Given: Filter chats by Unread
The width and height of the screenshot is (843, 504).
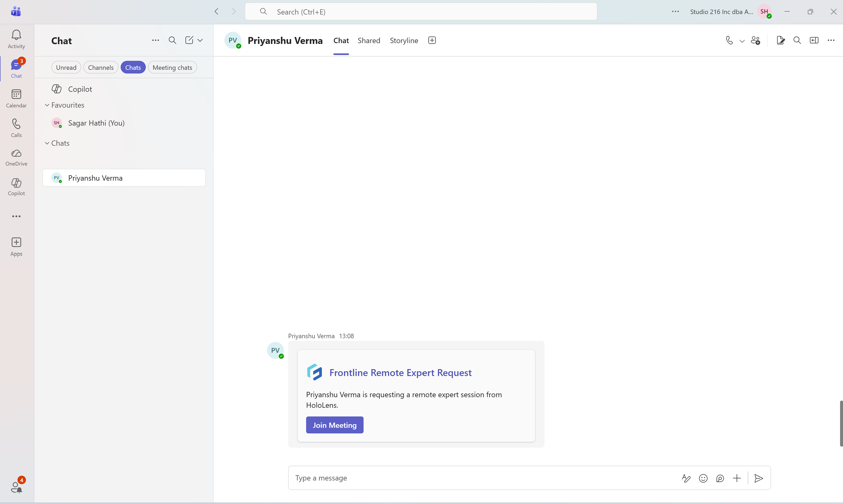Looking at the screenshot, I should [66, 68].
